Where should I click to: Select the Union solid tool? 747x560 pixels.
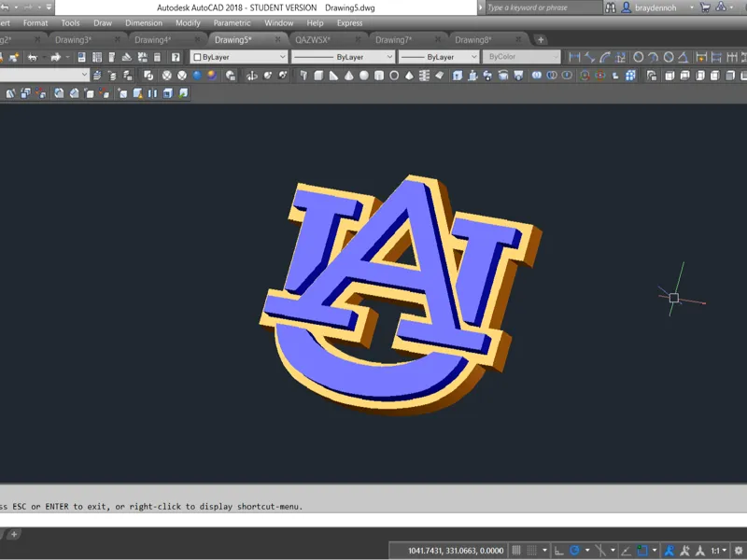click(x=537, y=76)
